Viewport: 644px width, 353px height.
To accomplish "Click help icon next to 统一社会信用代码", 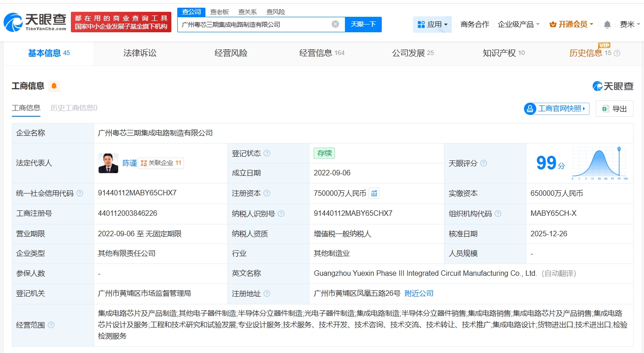I will click(80, 194).
